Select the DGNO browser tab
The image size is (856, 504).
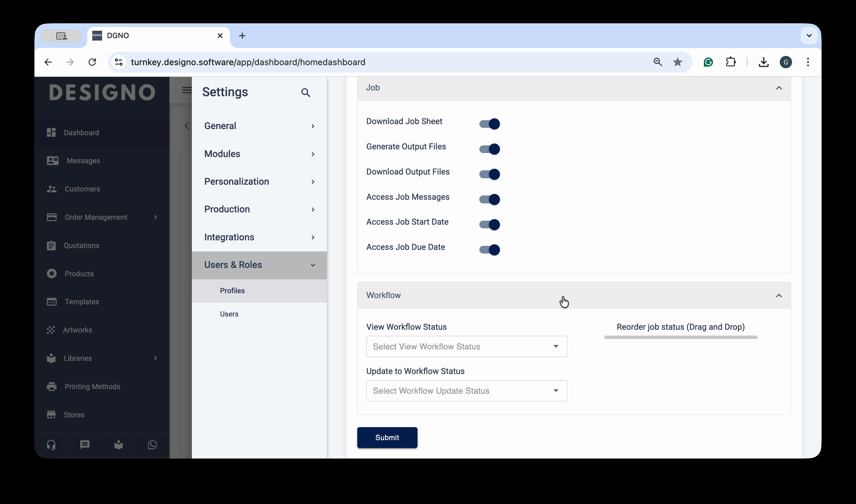[159, 36]
